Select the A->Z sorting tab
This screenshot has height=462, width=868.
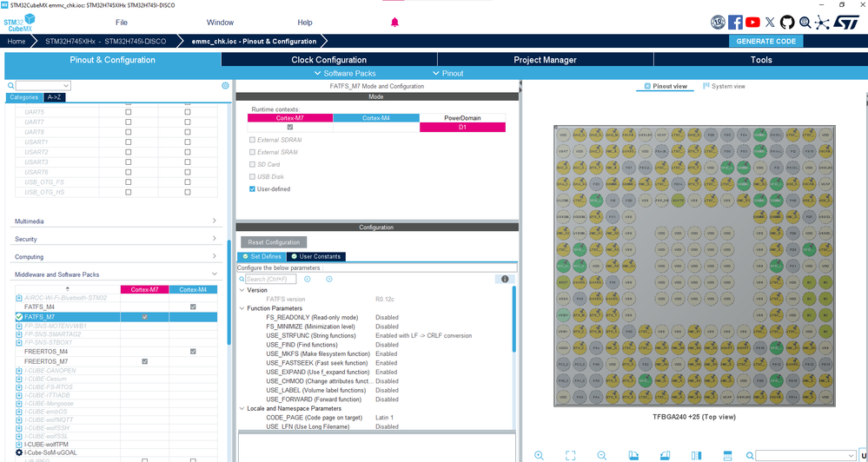54,97
